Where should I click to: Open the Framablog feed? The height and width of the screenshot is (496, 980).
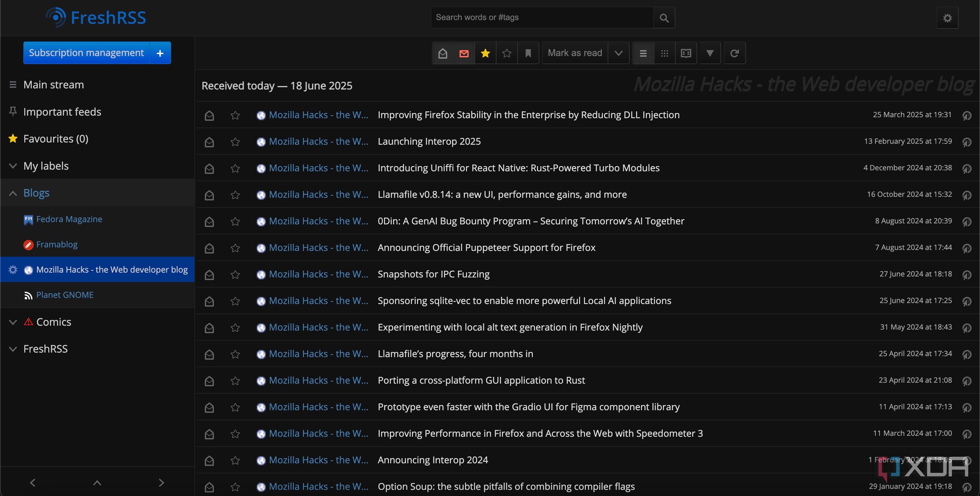57,244
